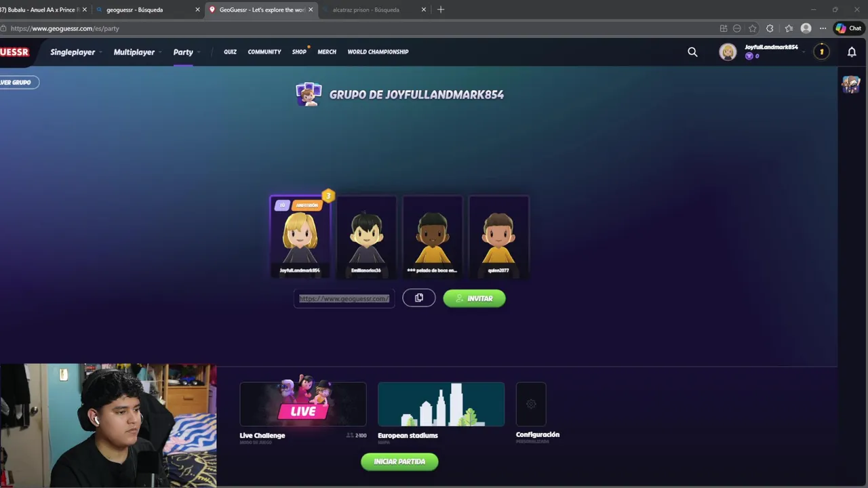
Task: Click the address bar three-dot circle icon
Action: [x=737, y=28]
